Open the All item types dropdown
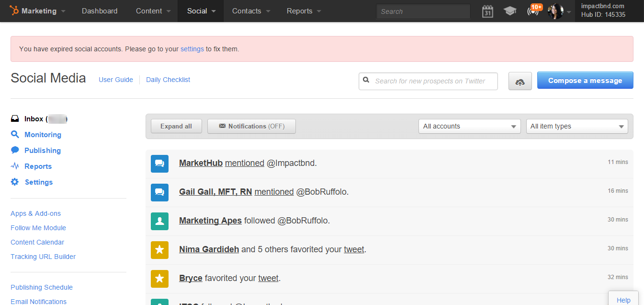644x305 pixels. (x=577, y=126)
